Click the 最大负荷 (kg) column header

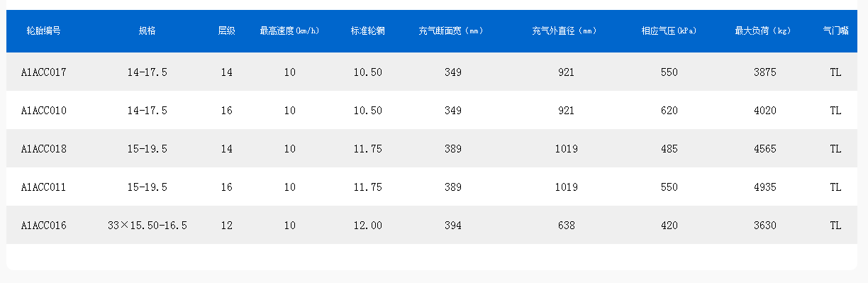764,31
